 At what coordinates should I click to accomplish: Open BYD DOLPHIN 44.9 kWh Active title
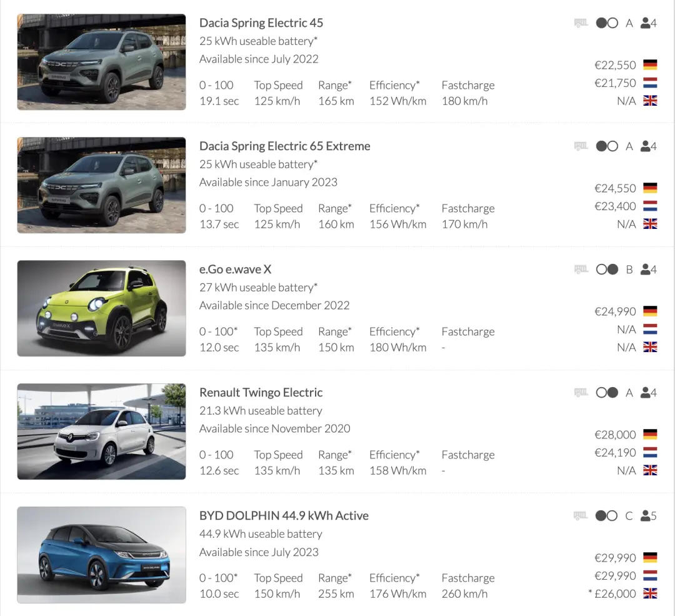(x=284, y=516)
